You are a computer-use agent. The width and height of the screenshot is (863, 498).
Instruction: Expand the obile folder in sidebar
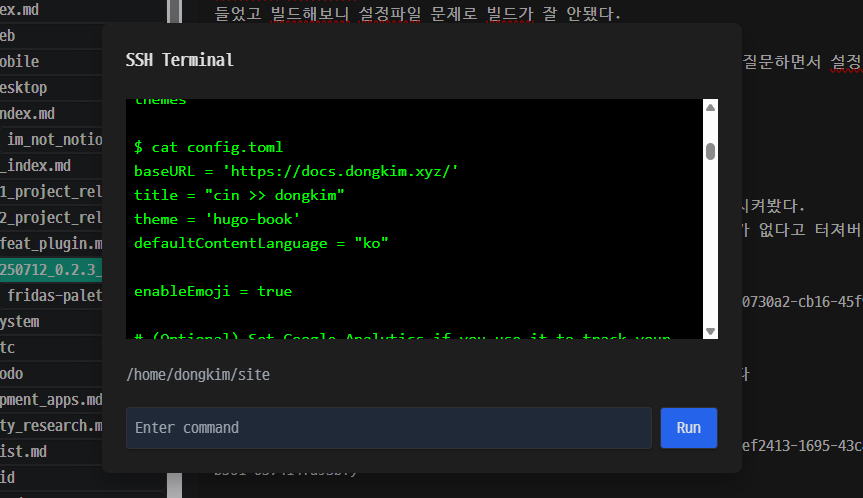[x=20, y=61]
